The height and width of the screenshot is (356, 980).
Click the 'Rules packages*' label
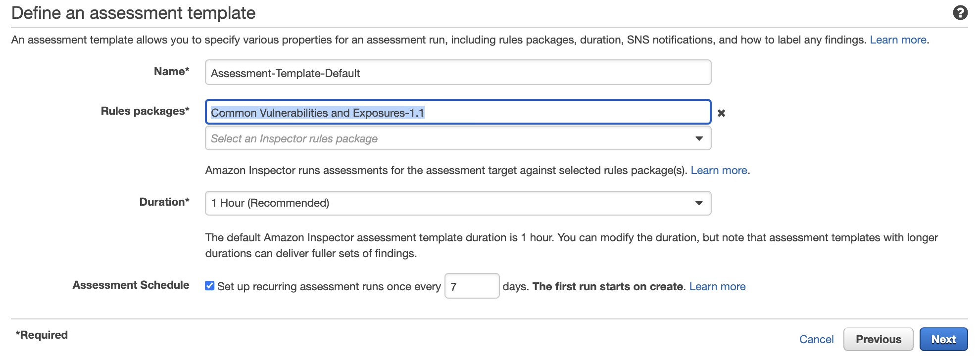pos(145,111)
